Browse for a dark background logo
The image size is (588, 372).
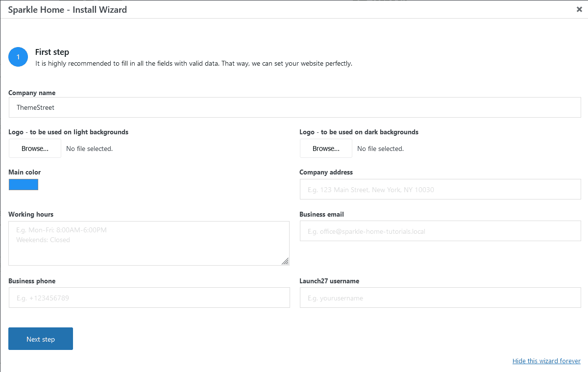point(325,148)
